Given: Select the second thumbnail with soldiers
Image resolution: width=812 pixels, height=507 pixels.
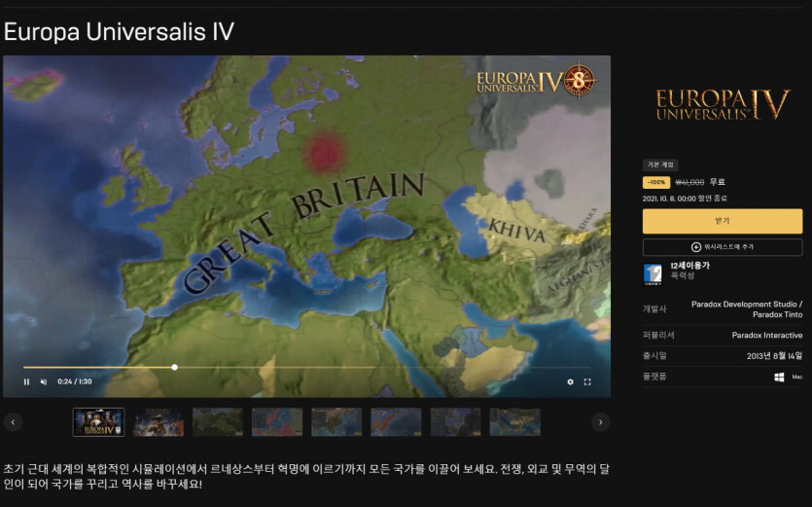Looking at the screenshot, I should [x=158, y=422].
